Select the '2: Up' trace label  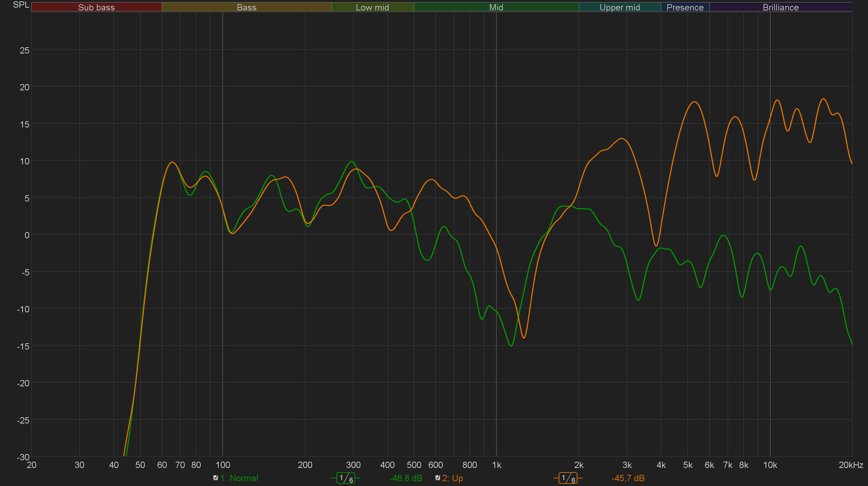click(x=453, y=478)
